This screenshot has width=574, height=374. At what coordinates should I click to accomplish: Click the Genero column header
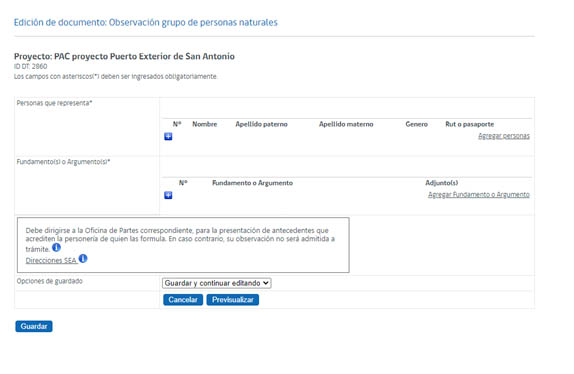pyautogui.click(x=417, y=124)
